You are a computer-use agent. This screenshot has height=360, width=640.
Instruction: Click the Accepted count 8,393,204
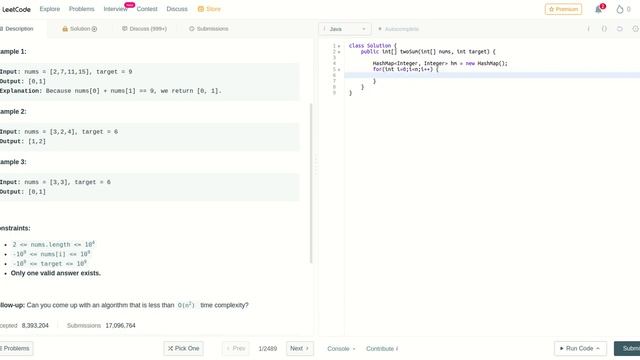(x=35, y=326)
